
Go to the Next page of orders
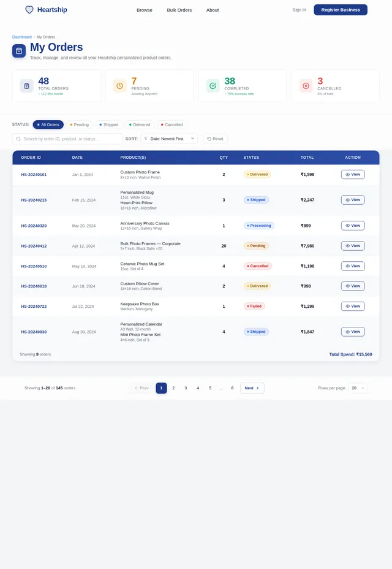252,388
